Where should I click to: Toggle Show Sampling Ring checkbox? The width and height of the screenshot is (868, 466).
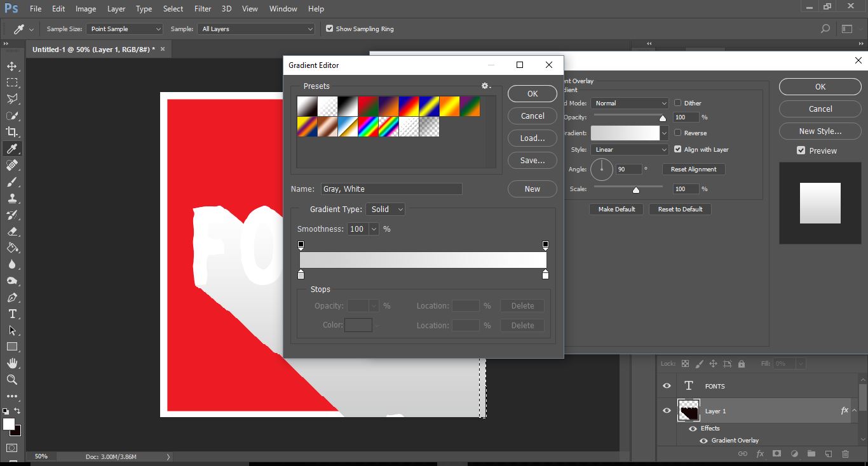[329, 29]
